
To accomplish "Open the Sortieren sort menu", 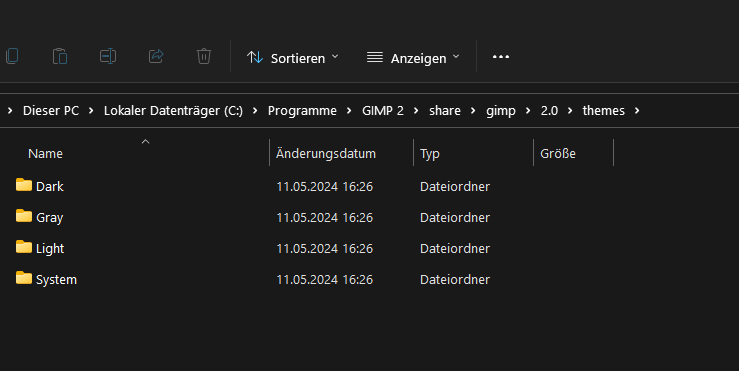I will (293, 58).
